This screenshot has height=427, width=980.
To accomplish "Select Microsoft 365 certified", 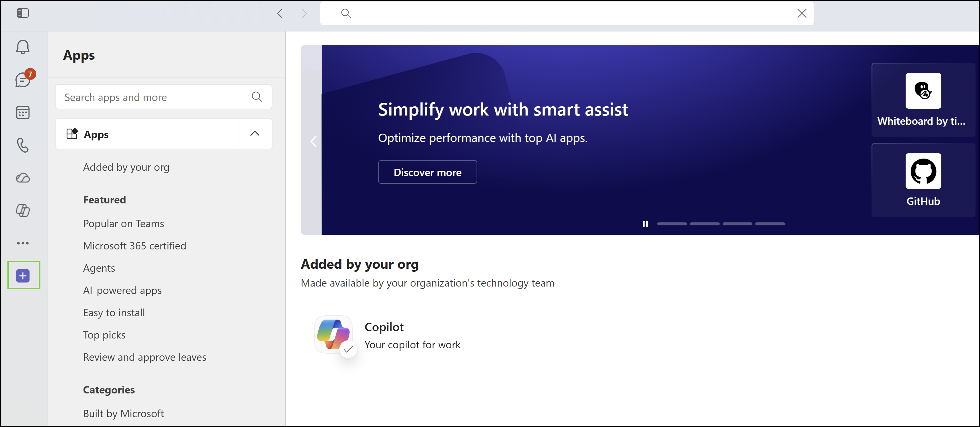I will (x=135, y=246).
